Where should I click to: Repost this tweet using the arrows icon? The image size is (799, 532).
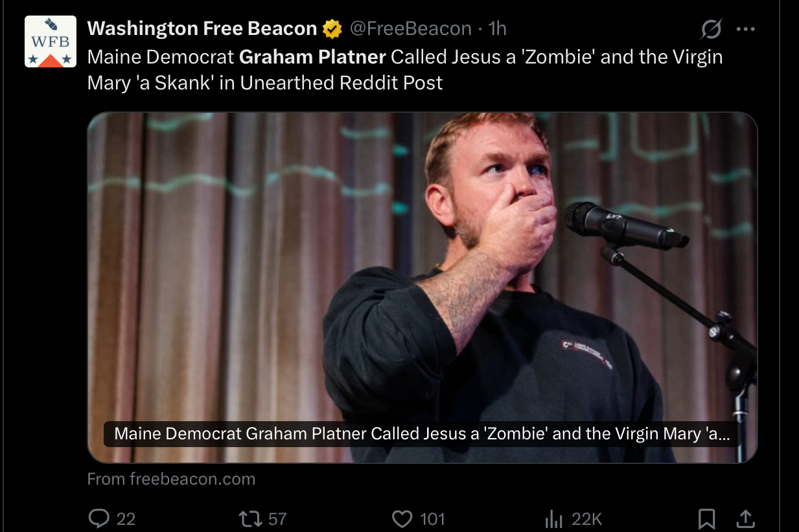247,518
